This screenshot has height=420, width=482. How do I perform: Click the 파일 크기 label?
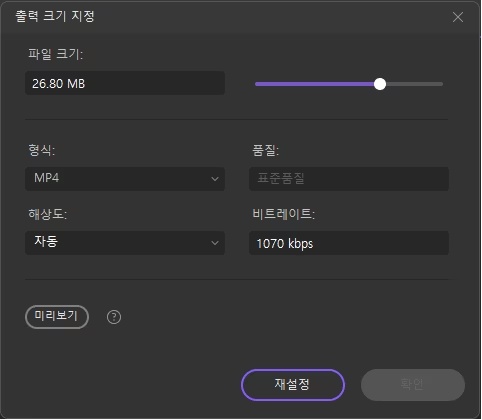[55, 54]
